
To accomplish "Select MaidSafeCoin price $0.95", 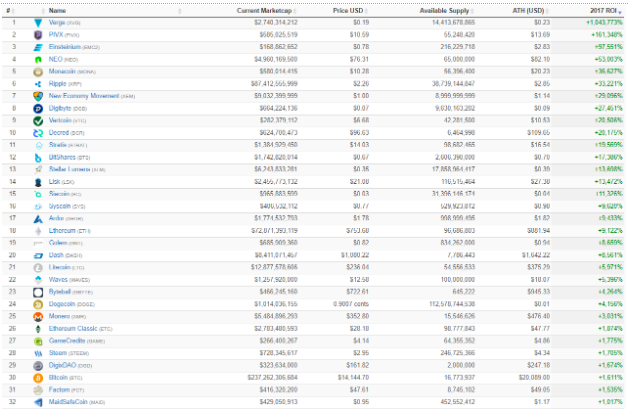I will (361, 403).
